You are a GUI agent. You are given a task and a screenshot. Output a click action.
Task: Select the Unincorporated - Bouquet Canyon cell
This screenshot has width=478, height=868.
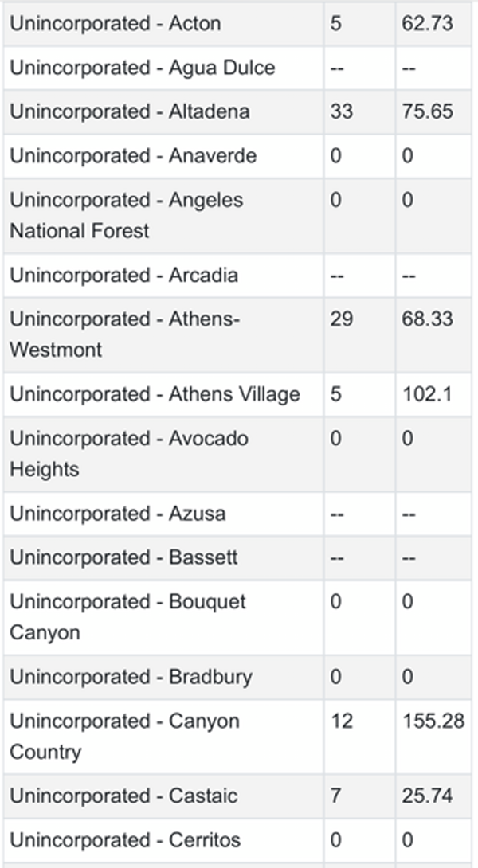127,617
